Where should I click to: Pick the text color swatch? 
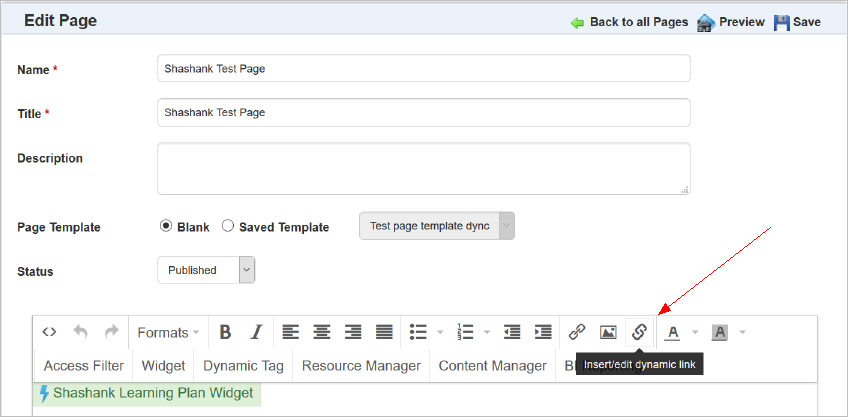coord(673,332)
